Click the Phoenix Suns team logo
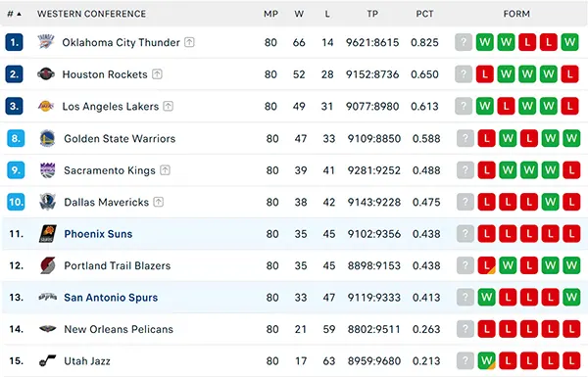Viewport: 588px width, 377px height. click(48, 233)
